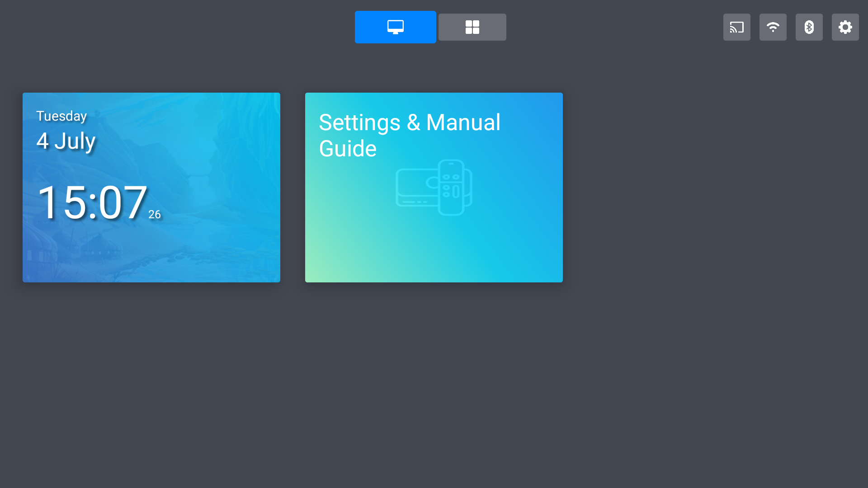
Task: Open the screen cast icon
Action: coord(736,27)
